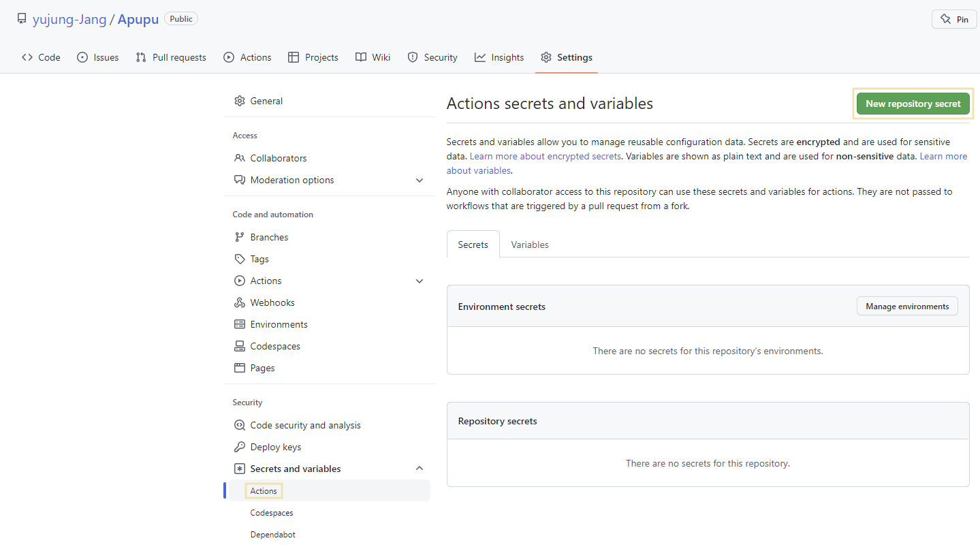The image size is (980, 549).
Task: Open the Pull requests tab
Action: pyautogui.click(x=171, y=57)
